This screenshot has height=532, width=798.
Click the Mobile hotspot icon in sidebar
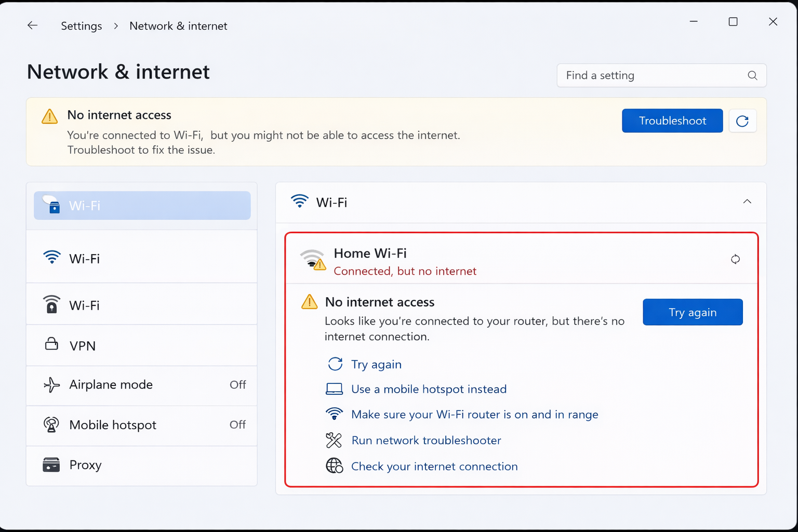tap(51, 425)
